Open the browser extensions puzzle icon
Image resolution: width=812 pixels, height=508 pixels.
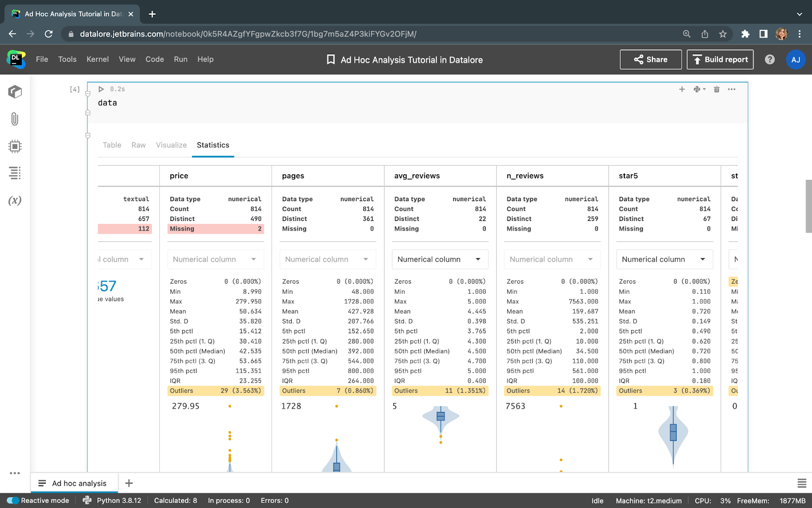point(745,34)
